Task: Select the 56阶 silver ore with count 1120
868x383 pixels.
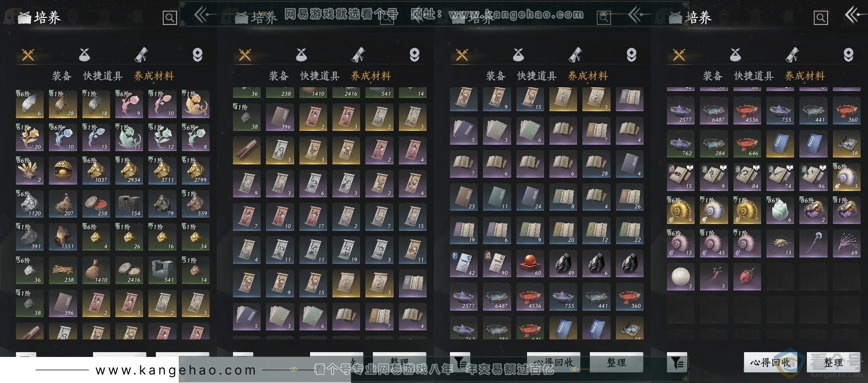Action: [30, 204]
